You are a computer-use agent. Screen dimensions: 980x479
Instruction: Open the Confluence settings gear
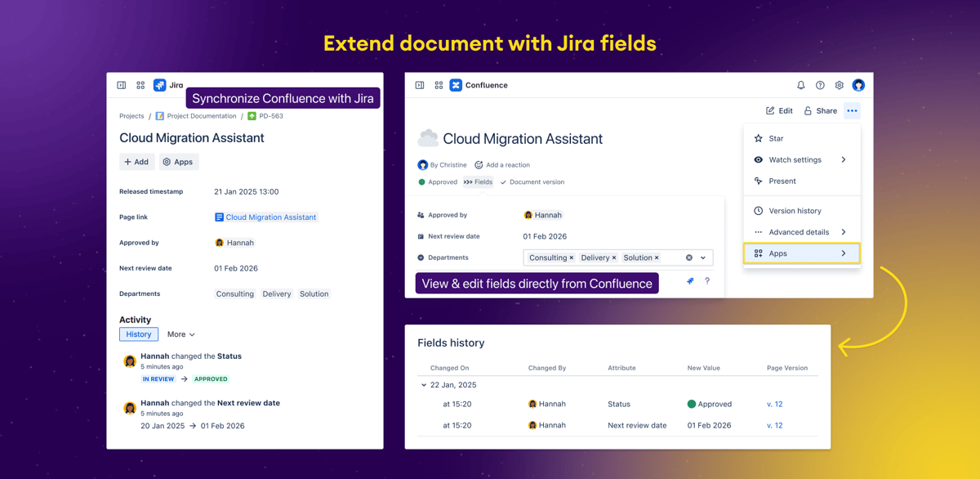839,85
